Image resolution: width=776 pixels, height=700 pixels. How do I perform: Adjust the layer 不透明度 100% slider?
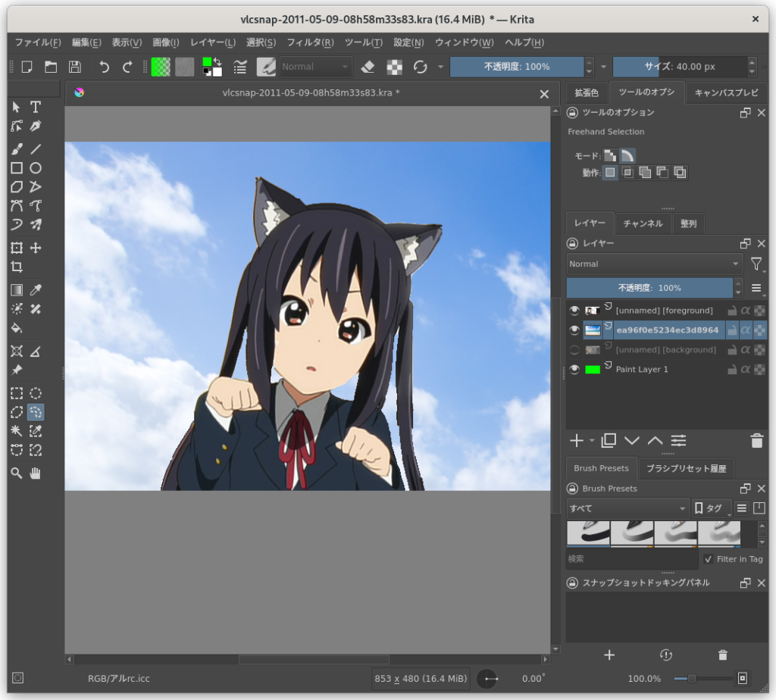649,287
